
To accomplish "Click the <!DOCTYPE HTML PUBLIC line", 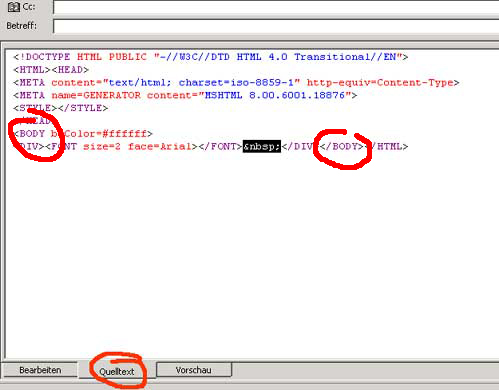I will coord(211,57).
